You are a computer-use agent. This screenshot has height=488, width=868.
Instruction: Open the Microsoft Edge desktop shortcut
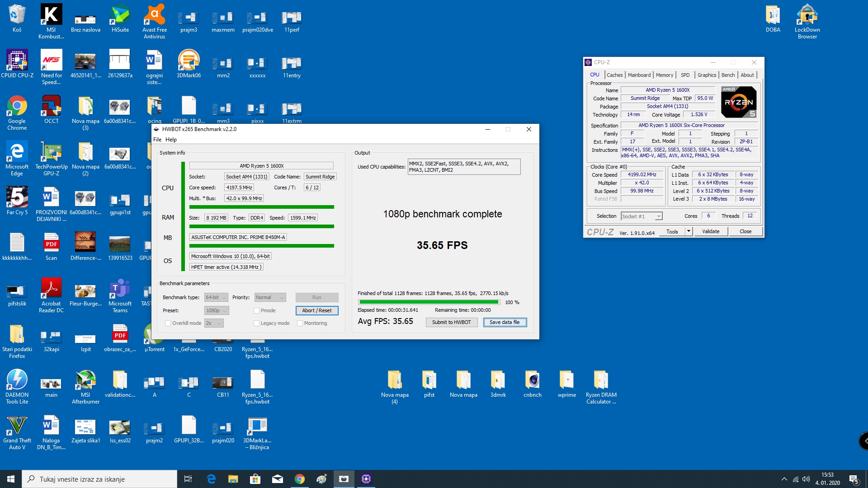pos(17,159)
